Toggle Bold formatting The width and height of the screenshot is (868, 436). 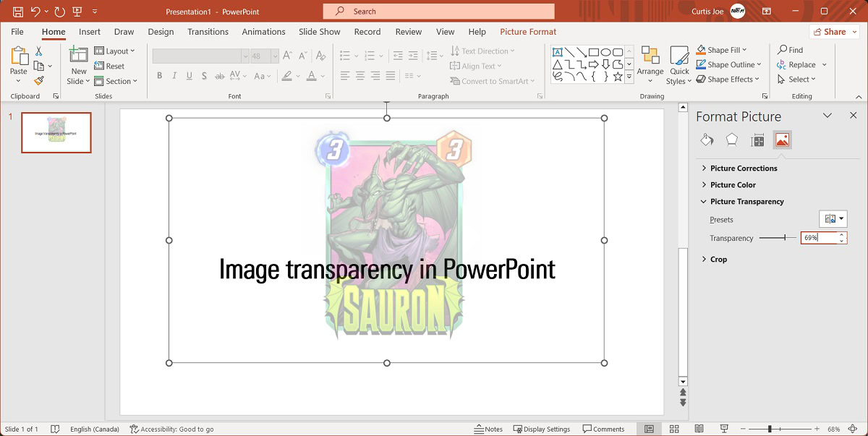point(159,76)
